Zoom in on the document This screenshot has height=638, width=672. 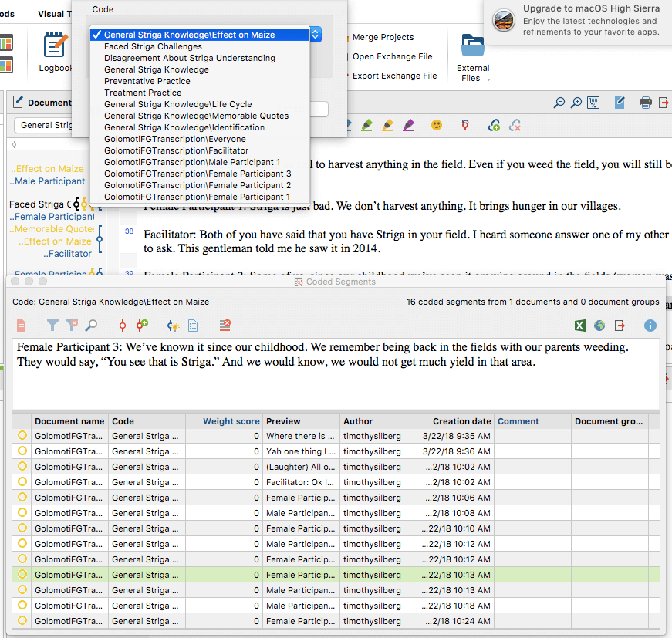576,103
